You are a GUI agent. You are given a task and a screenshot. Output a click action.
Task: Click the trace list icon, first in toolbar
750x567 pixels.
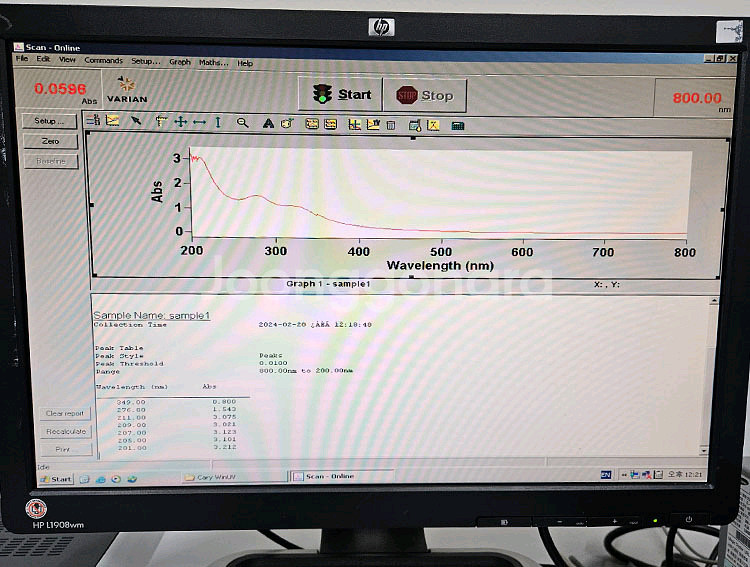tap(93, 121)
